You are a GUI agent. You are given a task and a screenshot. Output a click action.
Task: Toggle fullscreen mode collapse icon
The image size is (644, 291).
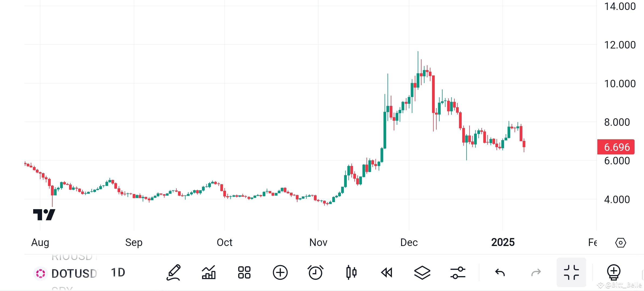[x=571, y=272]
